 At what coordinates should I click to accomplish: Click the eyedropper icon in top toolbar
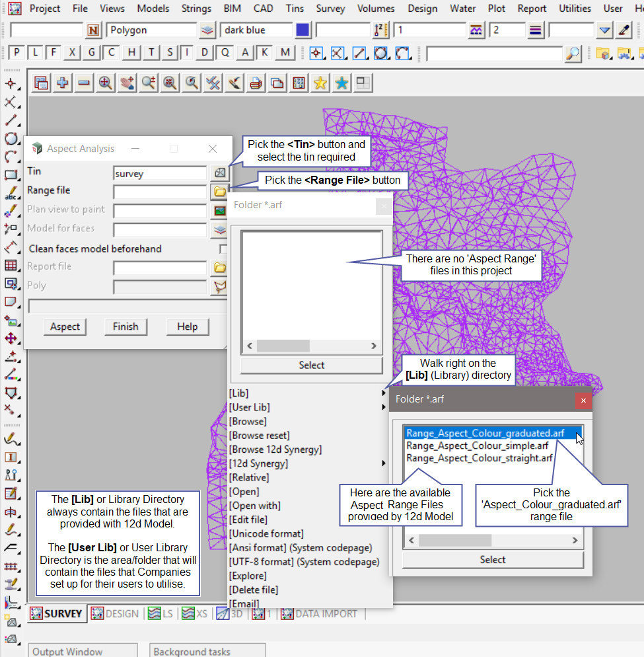[x=624, y=30]
